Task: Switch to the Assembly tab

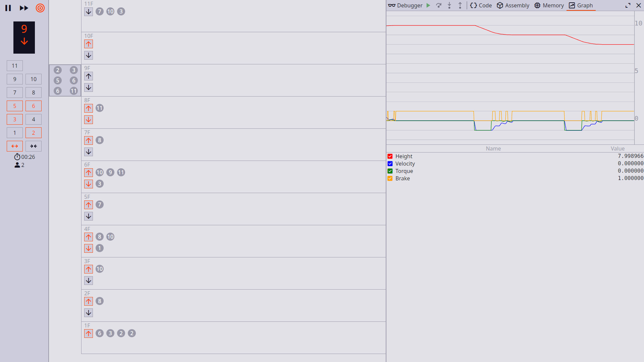Action: coord(513,5)
